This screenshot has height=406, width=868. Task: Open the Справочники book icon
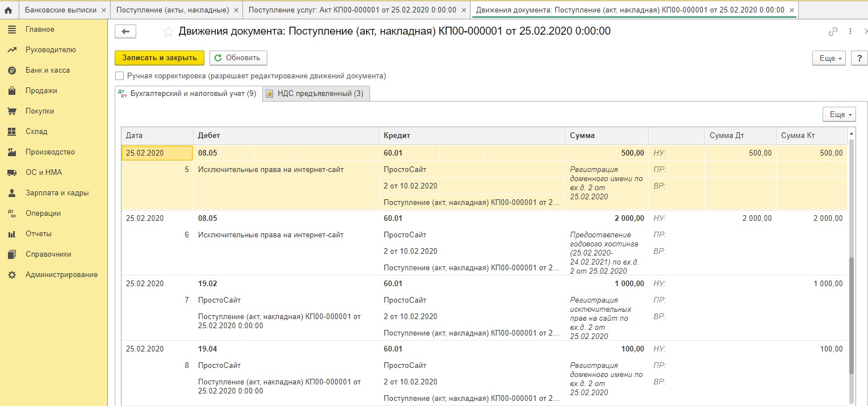click(11, 254)
